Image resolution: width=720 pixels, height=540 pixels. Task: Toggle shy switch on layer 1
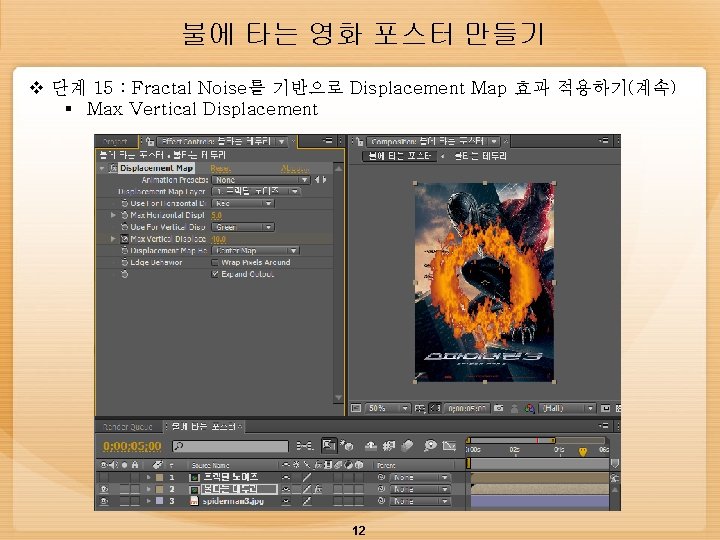[286, 478]
